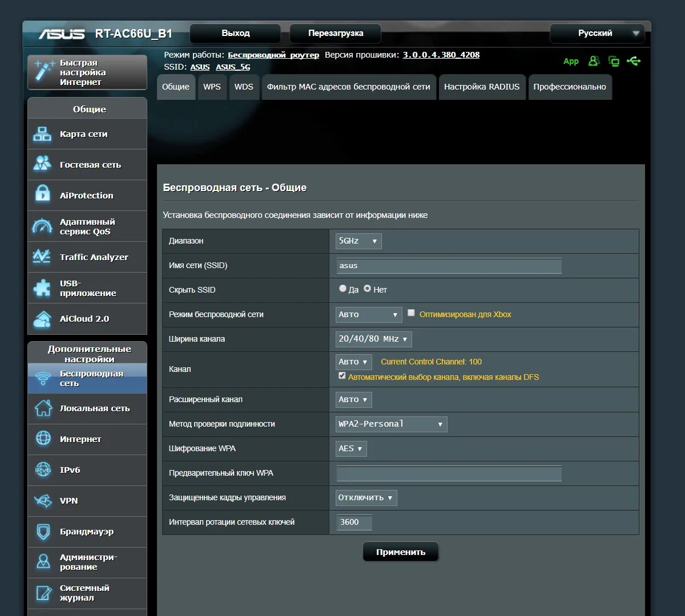The height and width of the screenshot is (616, 685).
Task: Open the Диапазон 5GHz dropdown
Action: pos(358,241)
